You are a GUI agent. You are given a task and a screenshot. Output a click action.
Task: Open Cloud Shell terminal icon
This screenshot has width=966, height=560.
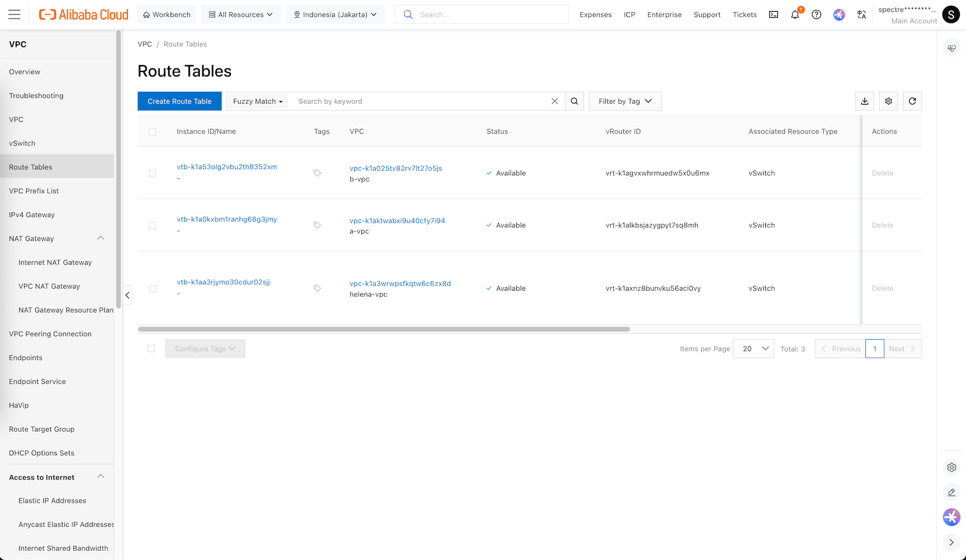click(773, 15)
